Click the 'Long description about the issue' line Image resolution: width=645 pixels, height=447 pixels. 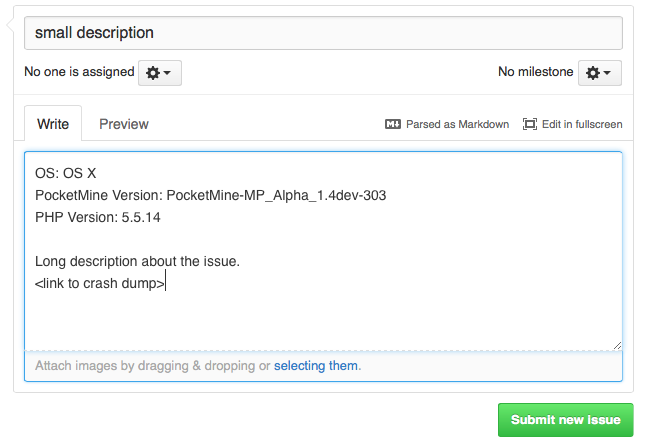pos(137,261)
